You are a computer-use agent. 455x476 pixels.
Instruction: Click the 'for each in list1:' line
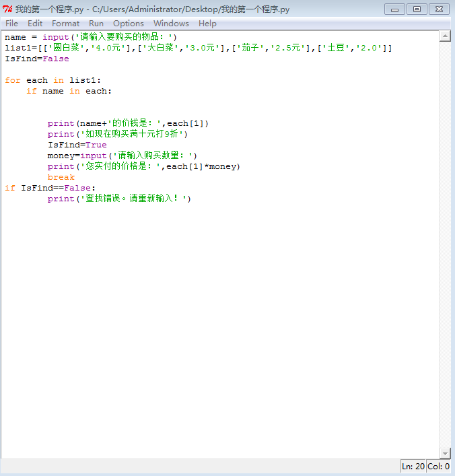(x=53, y=81)
